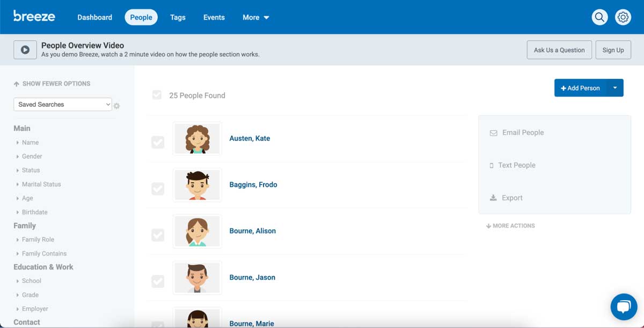Click the Export download icon
Viewport: 644px width, 328px height.
point(493,197)
